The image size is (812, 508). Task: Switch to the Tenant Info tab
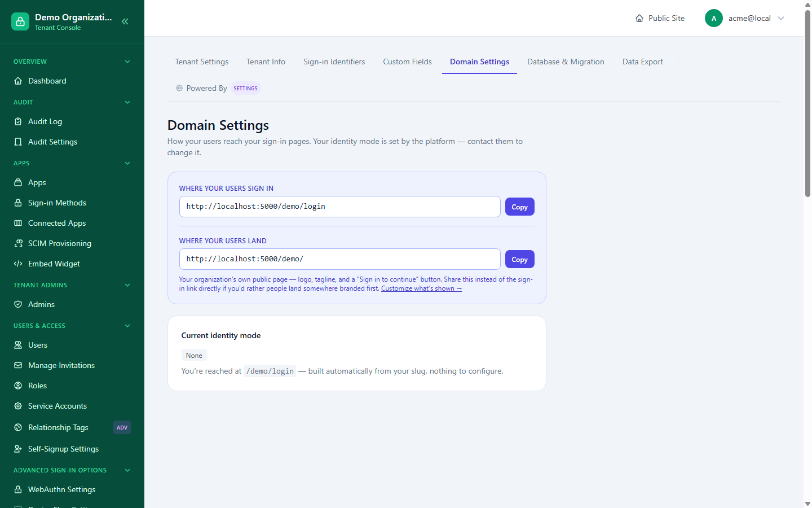point(266,62)
